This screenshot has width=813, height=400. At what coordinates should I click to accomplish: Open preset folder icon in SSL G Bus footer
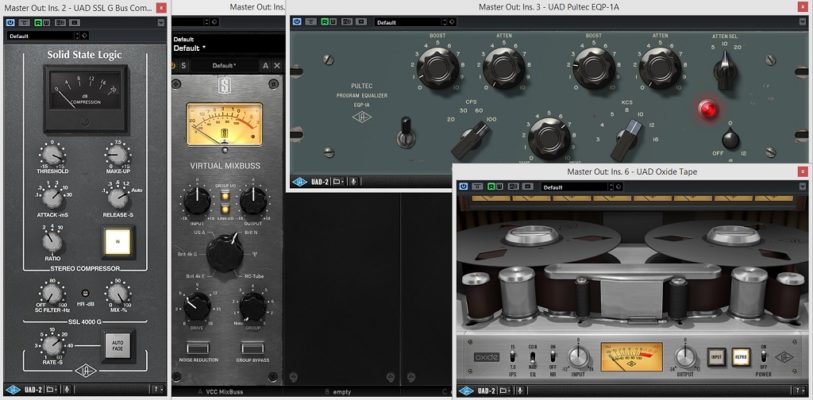[50, 389]
